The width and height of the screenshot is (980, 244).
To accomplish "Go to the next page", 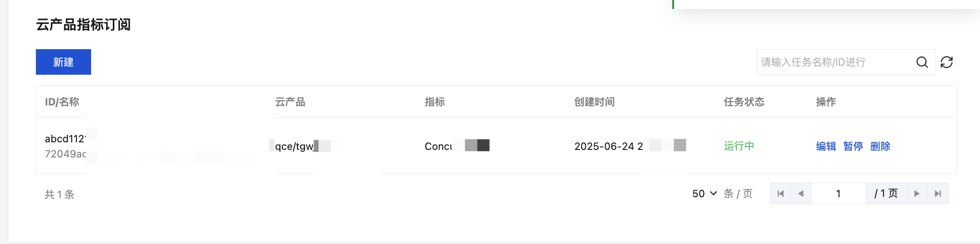I will (917, 193).
